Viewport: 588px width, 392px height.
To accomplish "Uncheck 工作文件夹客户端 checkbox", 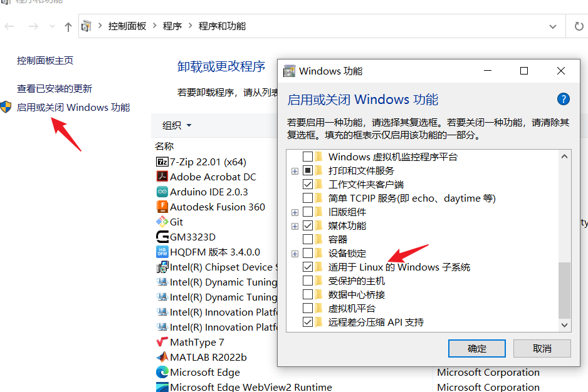I will pos(308,184).
